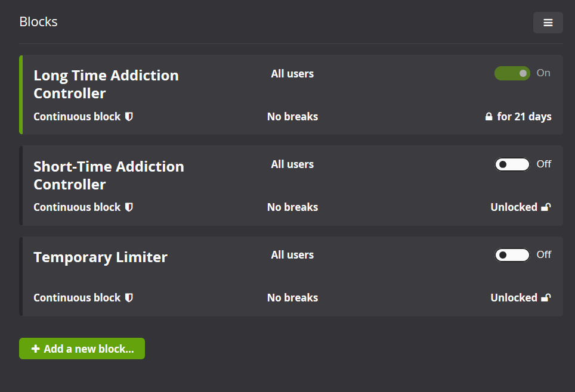Click No breaks on Short-Time Addiction Controller

tap(293, 207)
